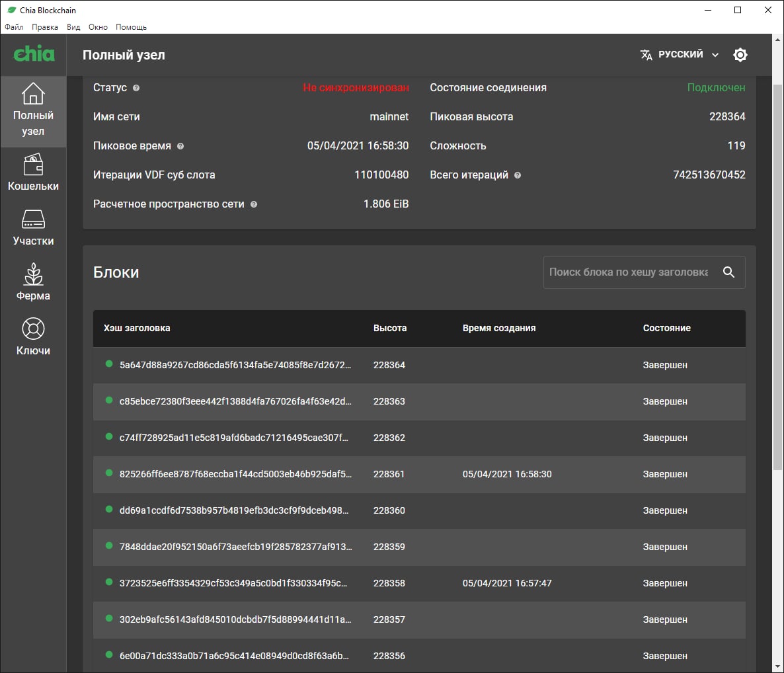Screen dimensions: 784x673
Task: Open the Правка menu
Action: 45,27
